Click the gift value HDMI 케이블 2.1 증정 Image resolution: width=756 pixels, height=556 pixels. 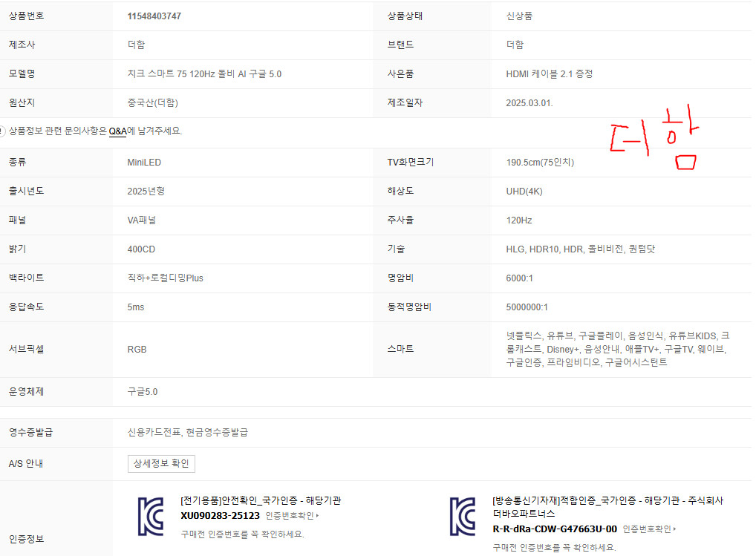pyautogui.click(x=549, y=73)
